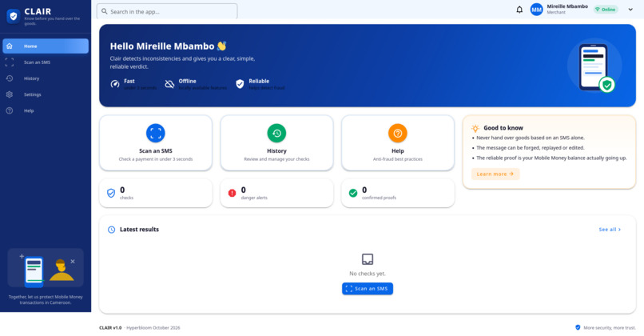Open Help from the sidebar menu
644x336 pixels.
(x=46, y=110)
